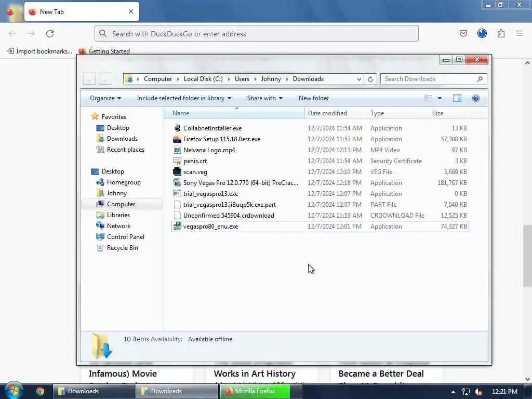Sort by the Size column header
This screenshot has width=532, height=399.
[x=450, y=113]
